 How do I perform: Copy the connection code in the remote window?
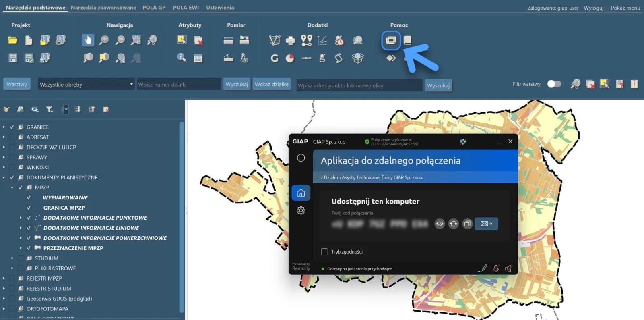click(467, 224)
